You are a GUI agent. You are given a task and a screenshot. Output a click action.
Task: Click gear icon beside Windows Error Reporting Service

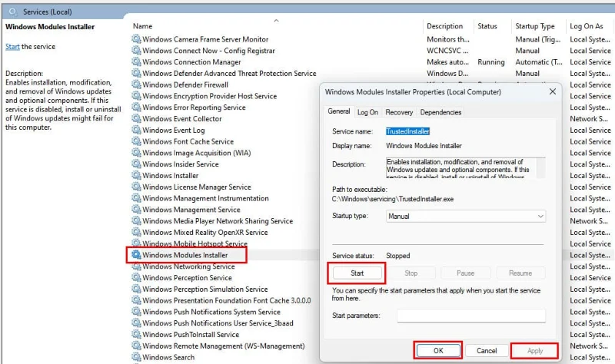[136, 108]
